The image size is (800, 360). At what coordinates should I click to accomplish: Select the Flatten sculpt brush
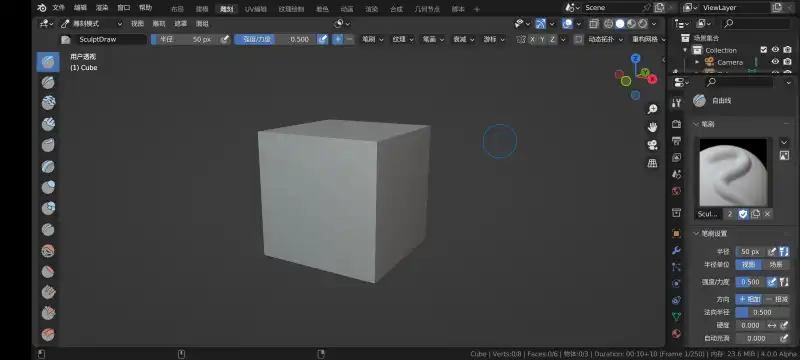48,271
